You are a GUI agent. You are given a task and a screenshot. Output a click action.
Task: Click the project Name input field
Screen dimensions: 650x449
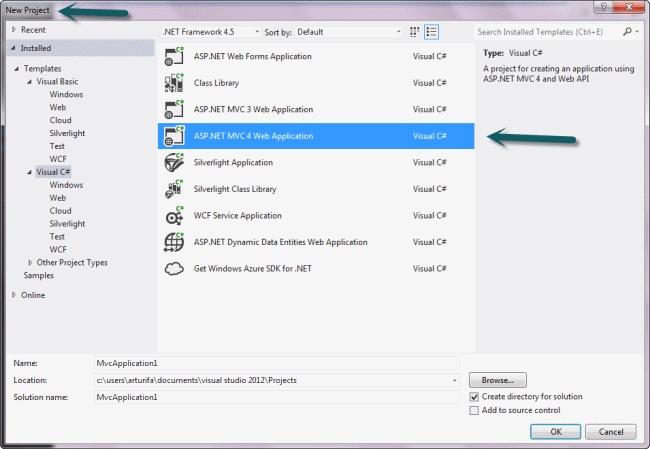[x=277, y=363]
